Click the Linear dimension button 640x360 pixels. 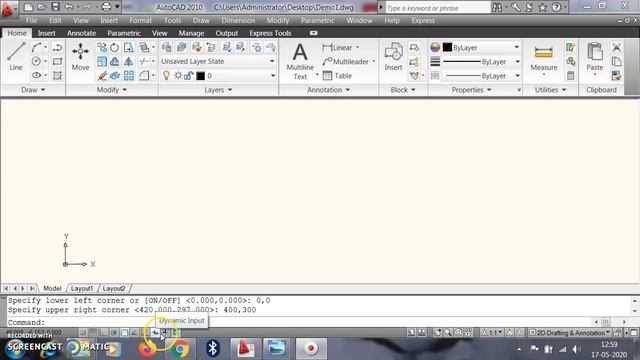pyautogui.click(x=337, y=47)
